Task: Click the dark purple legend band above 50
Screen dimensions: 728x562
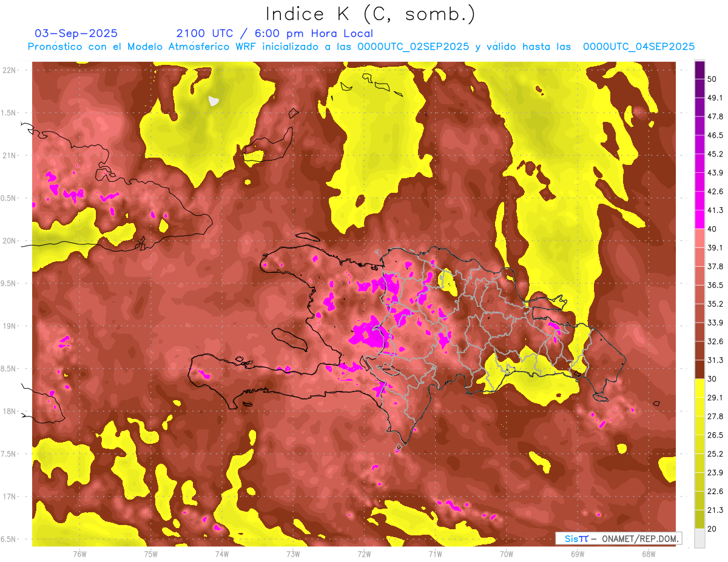Action: 699,70
